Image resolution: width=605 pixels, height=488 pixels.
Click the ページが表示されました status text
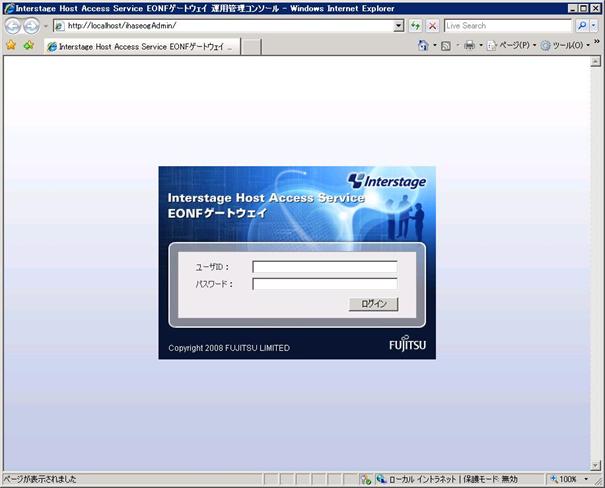point(40,480)
